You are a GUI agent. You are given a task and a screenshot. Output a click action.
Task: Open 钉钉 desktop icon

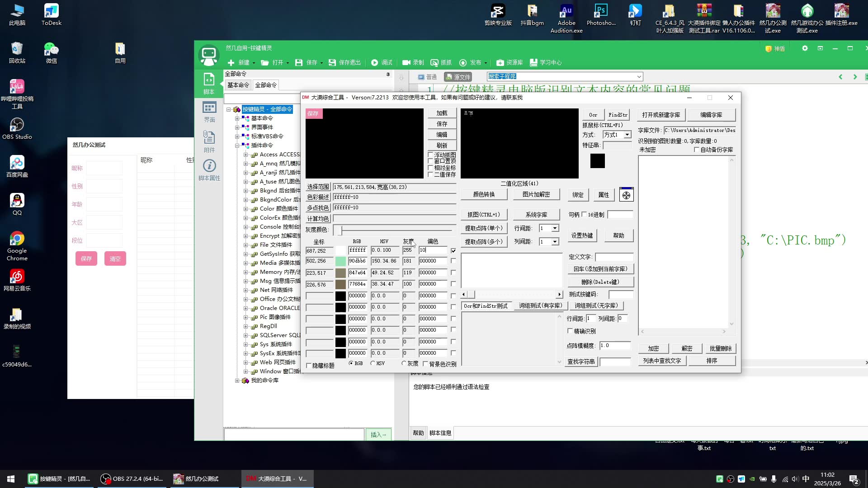(x=635, y=14)
